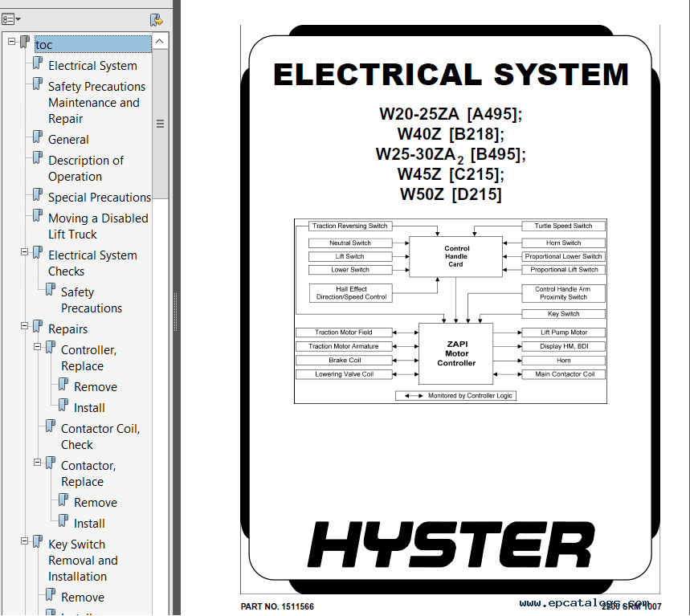Select the toc bookmark
The width and height of the screenshot is (690, 616).
(x=93, y=44)
